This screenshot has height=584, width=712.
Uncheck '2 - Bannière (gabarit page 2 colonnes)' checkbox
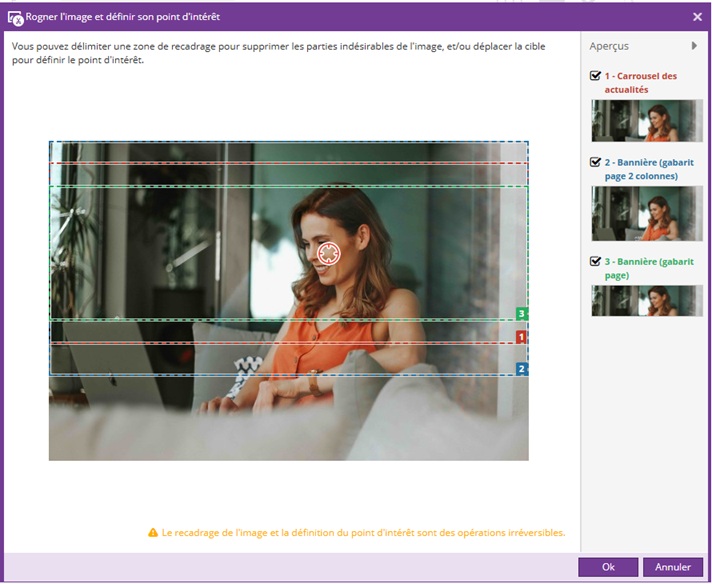[x=595, y=162]
